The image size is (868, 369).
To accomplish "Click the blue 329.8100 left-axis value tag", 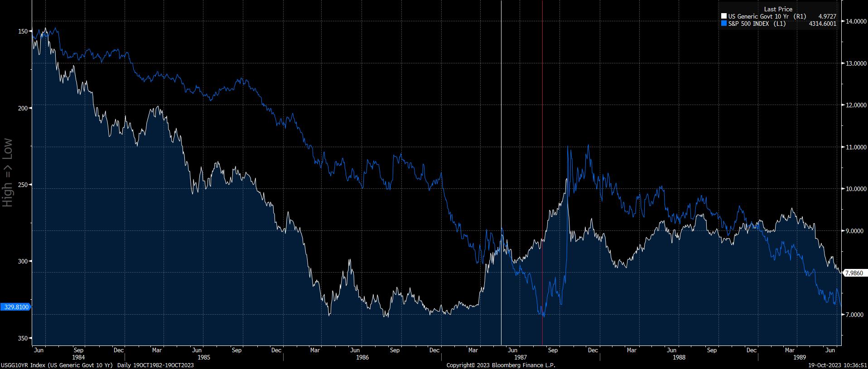I will pyautogui.click(x=16, y=307).
